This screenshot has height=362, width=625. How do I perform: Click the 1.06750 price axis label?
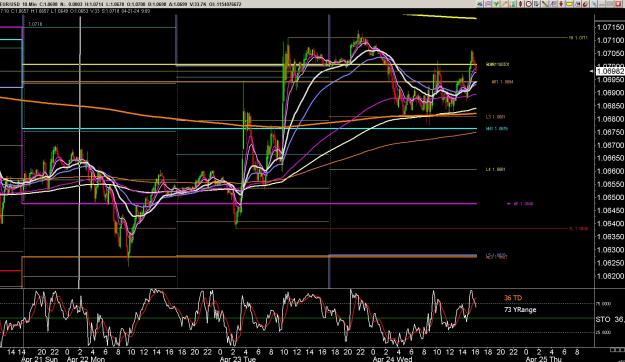(610, 132)
